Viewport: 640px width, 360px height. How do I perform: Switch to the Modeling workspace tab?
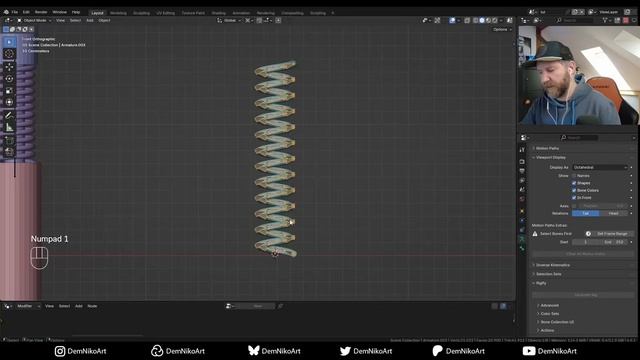tap(118, 13)
